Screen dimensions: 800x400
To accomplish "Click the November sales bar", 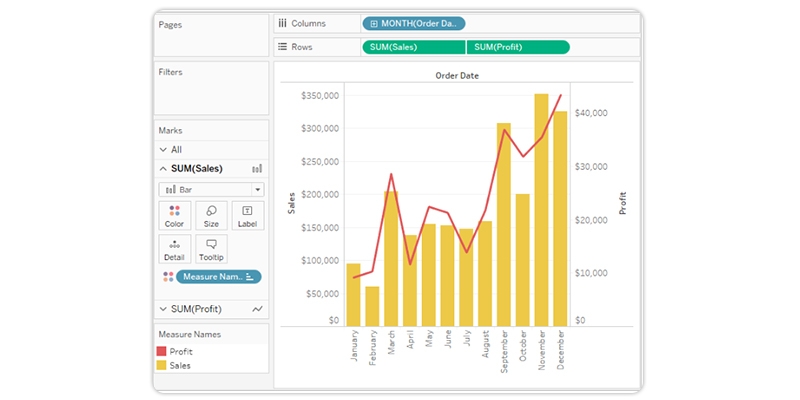I will pos(541,210).
